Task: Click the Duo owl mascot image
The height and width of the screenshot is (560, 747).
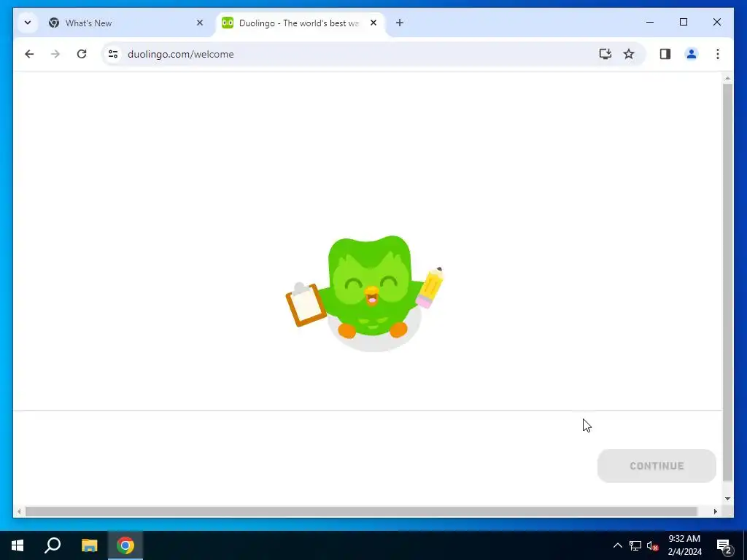Action: point(365,293)
